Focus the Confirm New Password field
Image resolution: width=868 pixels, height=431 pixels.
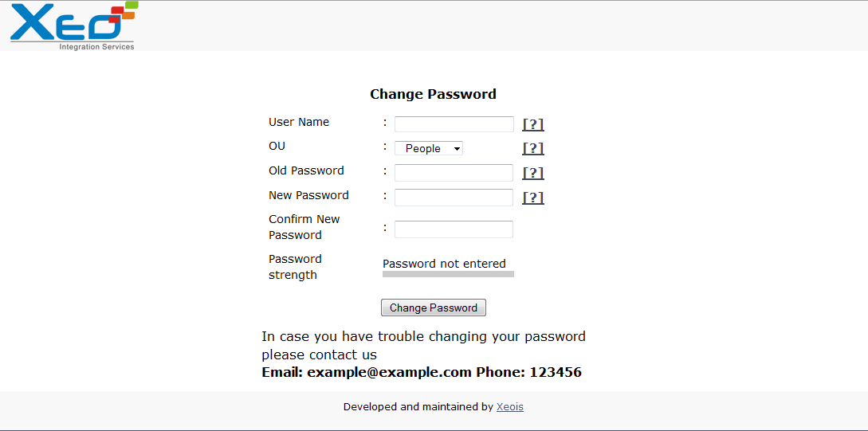pyautogui.click(x=454, y=229)
